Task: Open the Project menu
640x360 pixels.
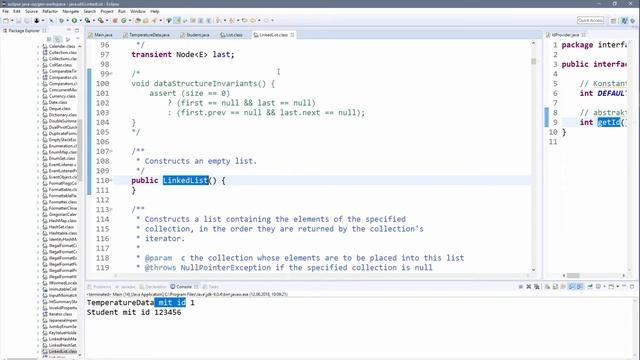Action: [x=107, y=11]
